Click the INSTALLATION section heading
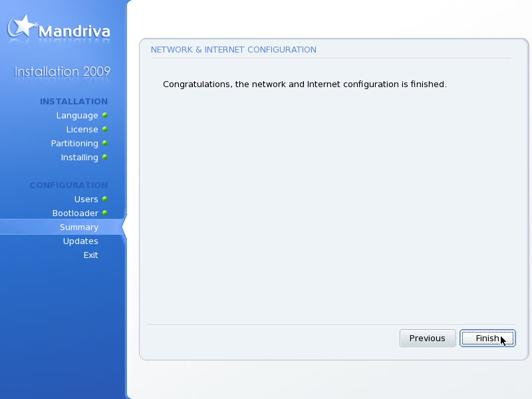The height and width of the screenshot is (399, 532). pos(74,102)
